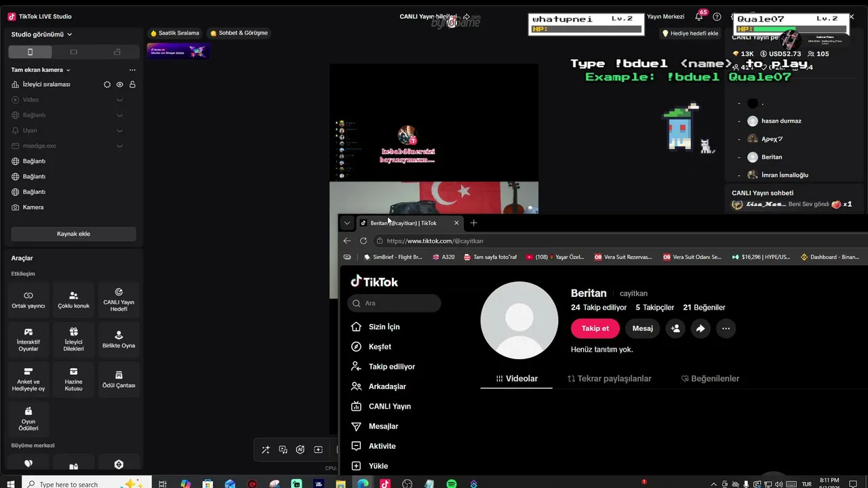Image resolution: width=868 pixels, height=488 pixels.
Task: Show the hidden Video source
Action: click(x=119, y=100)
